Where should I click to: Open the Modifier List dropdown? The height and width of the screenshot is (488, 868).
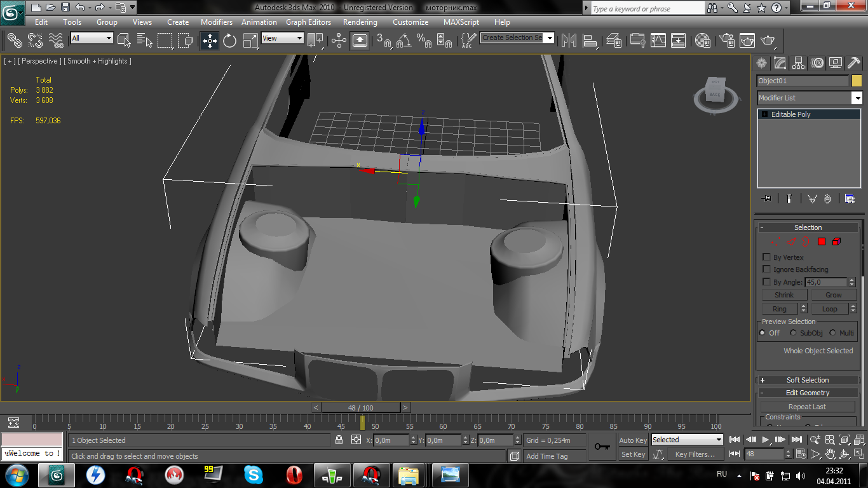[x=857, y=98]
